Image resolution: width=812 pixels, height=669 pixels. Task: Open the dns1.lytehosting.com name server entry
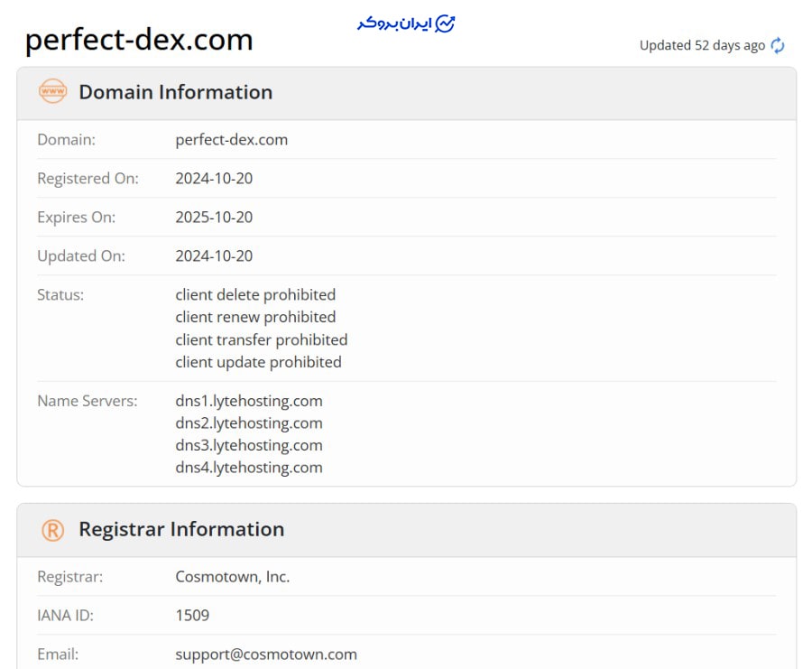[250, 400]
